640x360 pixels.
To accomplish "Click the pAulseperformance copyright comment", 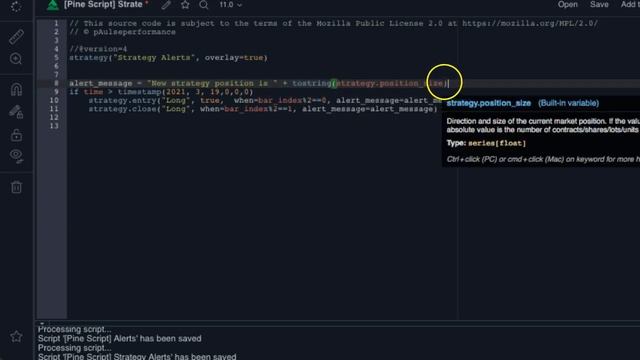I will click(122, 32).
